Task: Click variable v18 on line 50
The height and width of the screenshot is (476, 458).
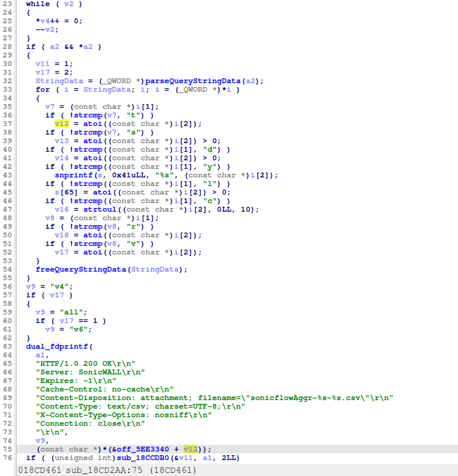Action: (61, 235)
